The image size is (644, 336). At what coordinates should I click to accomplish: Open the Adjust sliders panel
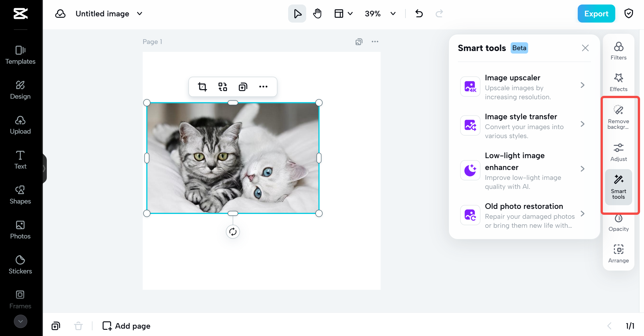click(x=618, y=152)
